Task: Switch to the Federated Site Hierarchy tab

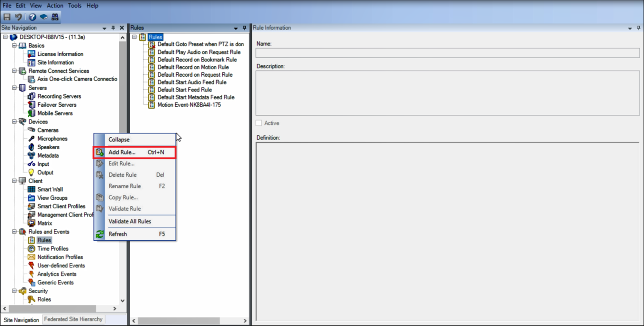Action: point(73,319)
